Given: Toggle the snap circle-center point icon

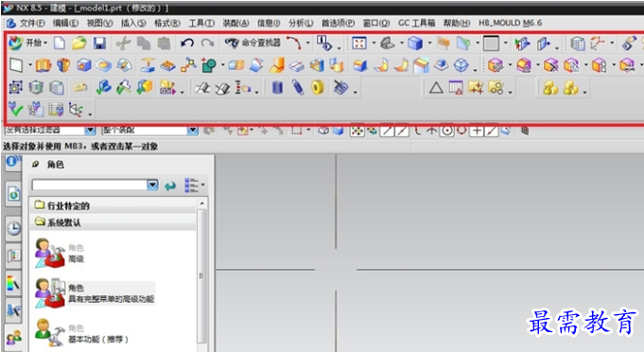Looking at the screenshot, I should coord(447,131).
